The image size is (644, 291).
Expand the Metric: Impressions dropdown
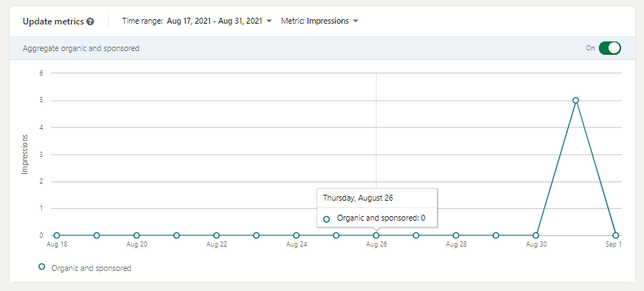click(319, 21)
